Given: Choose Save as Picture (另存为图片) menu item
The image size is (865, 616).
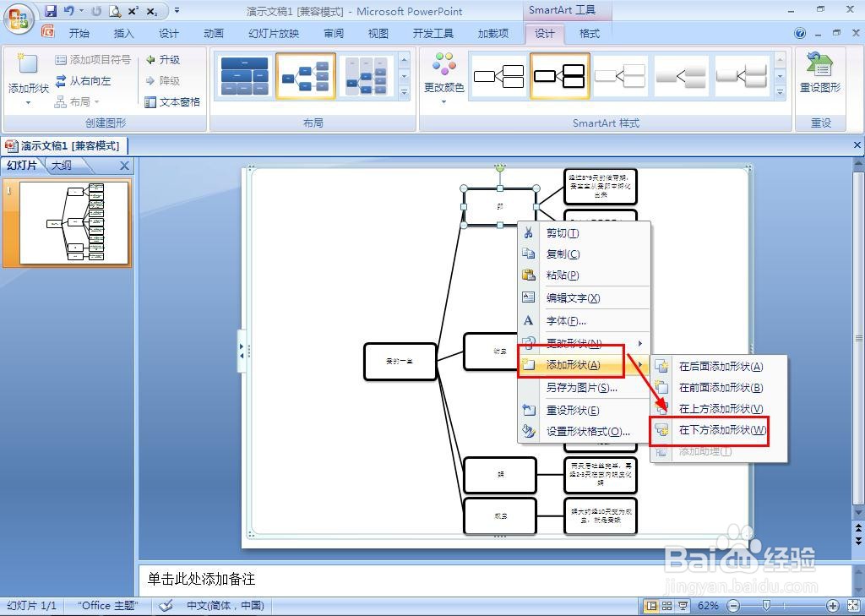Looking at the screenshot, I should 585,388.
